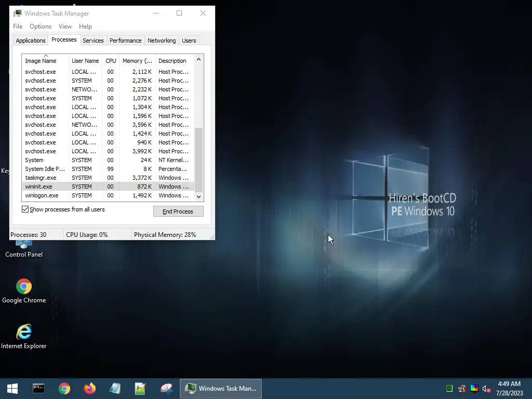Select the System Idle Process row
The image size is (532, 399).
coord(108,169)
